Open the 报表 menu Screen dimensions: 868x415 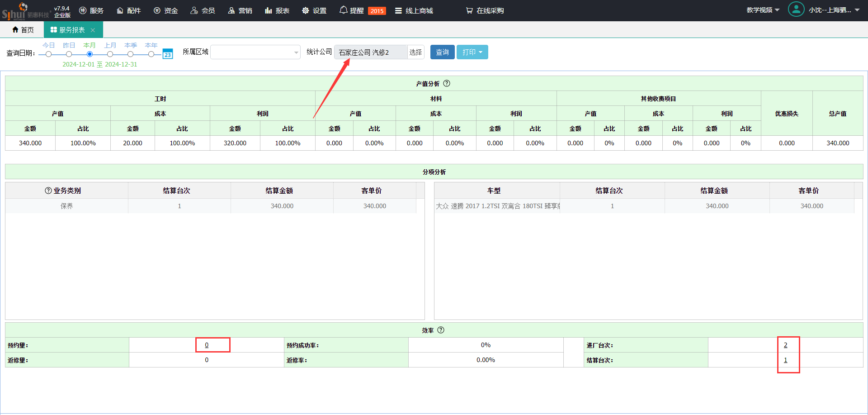[x=277, y=10]
